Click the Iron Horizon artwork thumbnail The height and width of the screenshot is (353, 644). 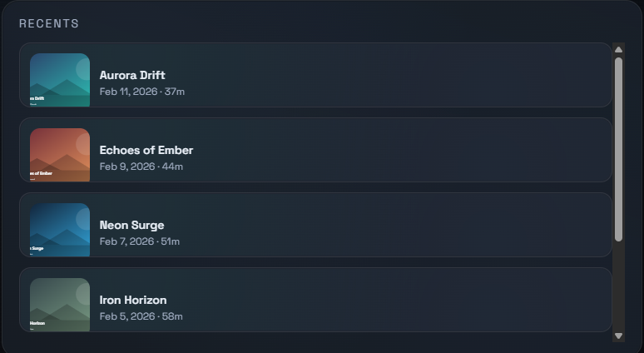pos(60,305)
